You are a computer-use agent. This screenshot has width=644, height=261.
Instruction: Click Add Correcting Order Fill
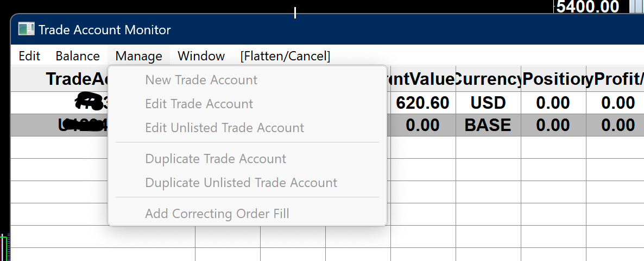click(x=217, y=214)
